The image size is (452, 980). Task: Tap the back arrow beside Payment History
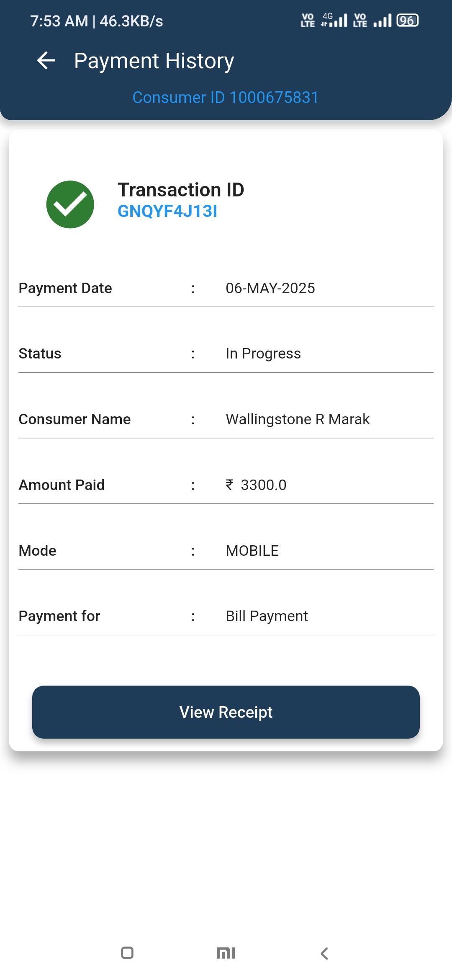[x=46, y=61]
